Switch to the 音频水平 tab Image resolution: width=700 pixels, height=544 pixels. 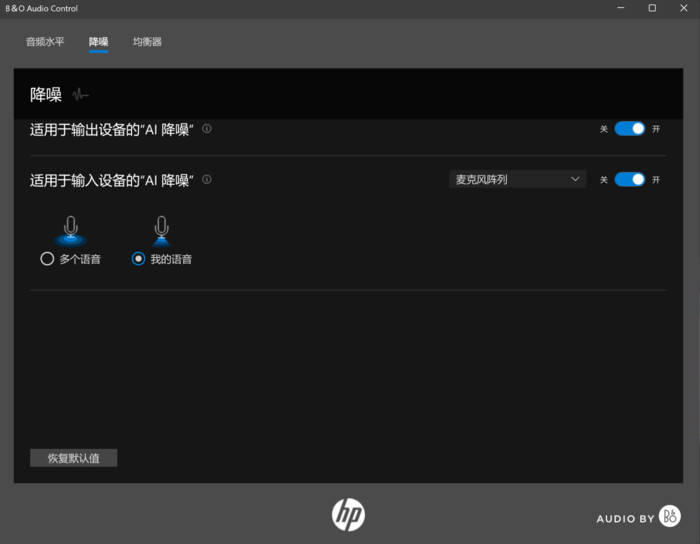45,42
